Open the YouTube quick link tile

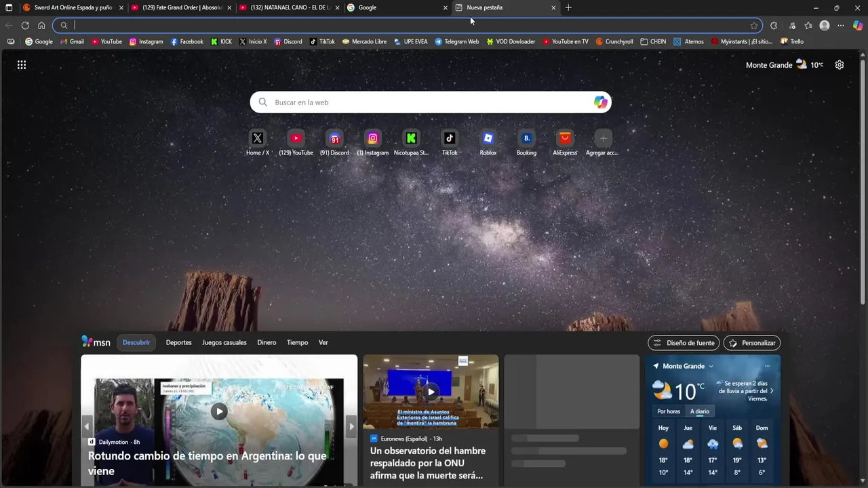click(x=296, y=138)
